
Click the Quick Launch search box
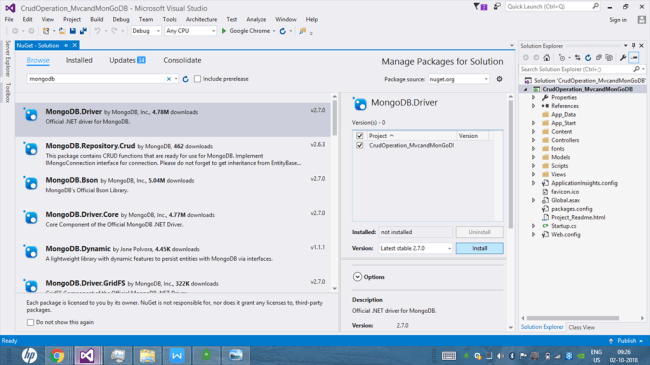553,7
